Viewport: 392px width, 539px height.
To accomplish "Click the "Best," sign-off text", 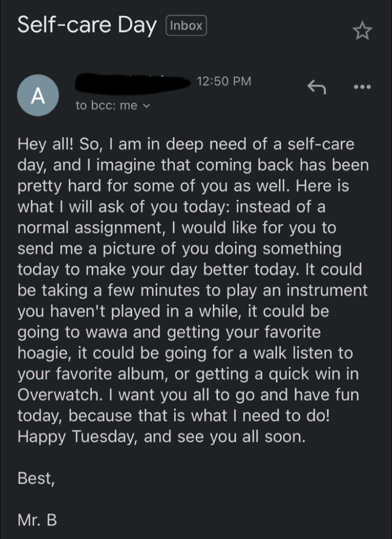I will (x=35, y=479).
